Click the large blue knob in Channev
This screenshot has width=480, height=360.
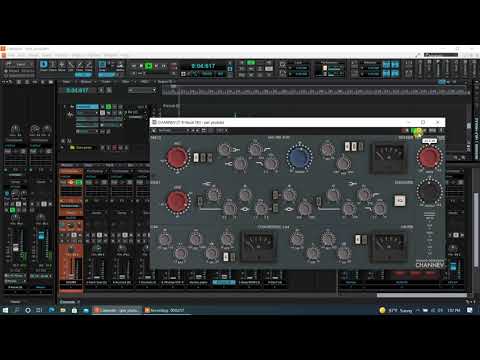[x=299, y=157]
